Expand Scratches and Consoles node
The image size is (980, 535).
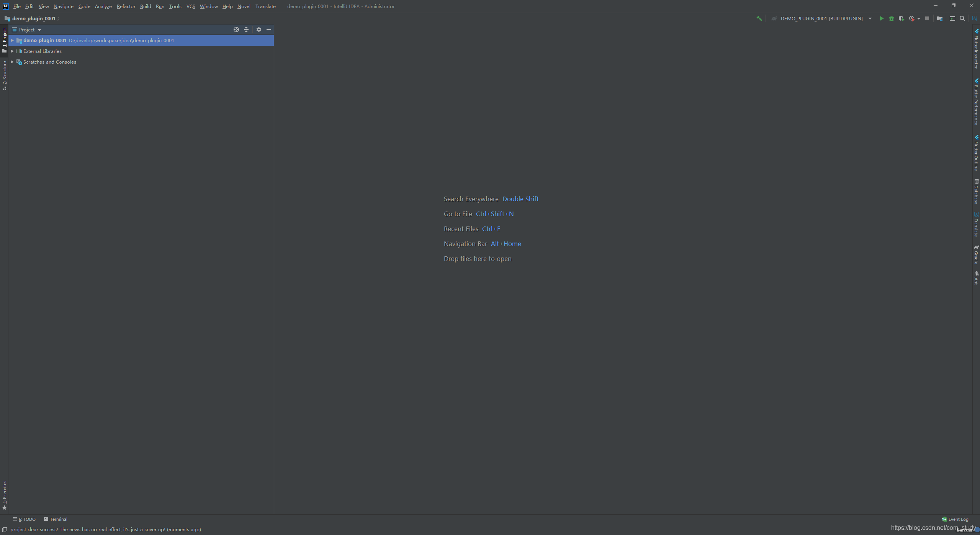pos(12,62)
